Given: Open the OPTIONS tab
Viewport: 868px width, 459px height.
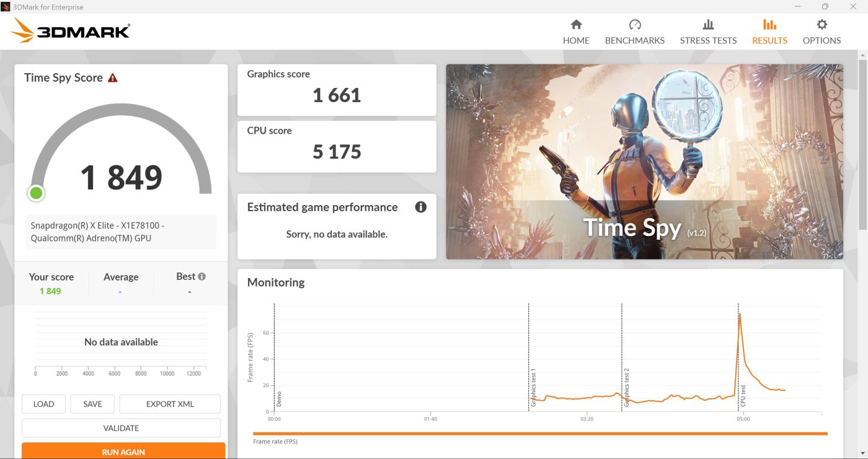Looking at the screenshot, I should coord(821,32).
